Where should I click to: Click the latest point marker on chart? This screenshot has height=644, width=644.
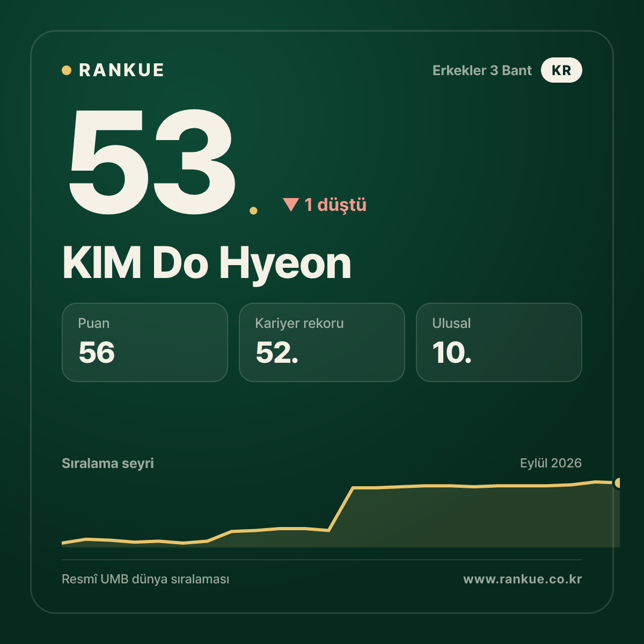[x=618, y=483]
